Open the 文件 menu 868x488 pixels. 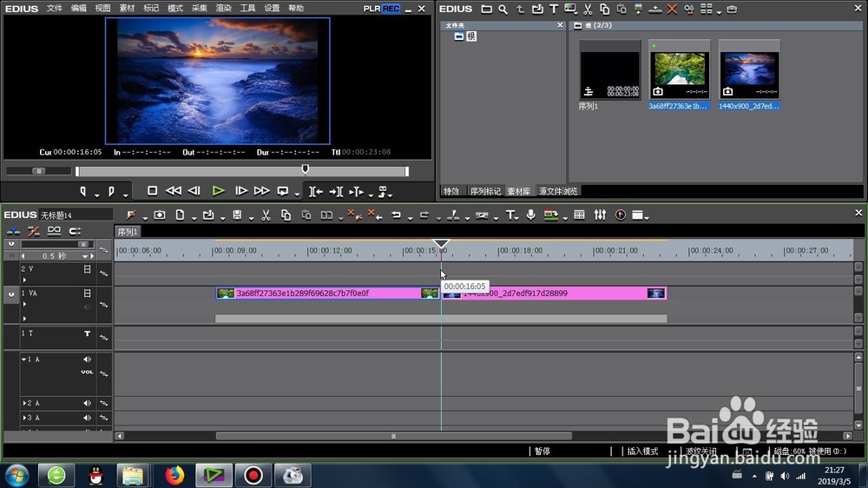[x=54, y=9]
